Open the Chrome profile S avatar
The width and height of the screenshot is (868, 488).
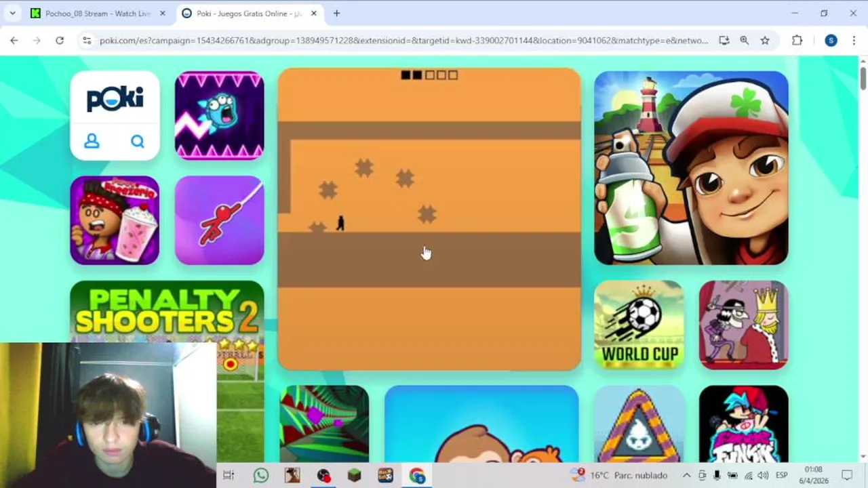point(831,41)
